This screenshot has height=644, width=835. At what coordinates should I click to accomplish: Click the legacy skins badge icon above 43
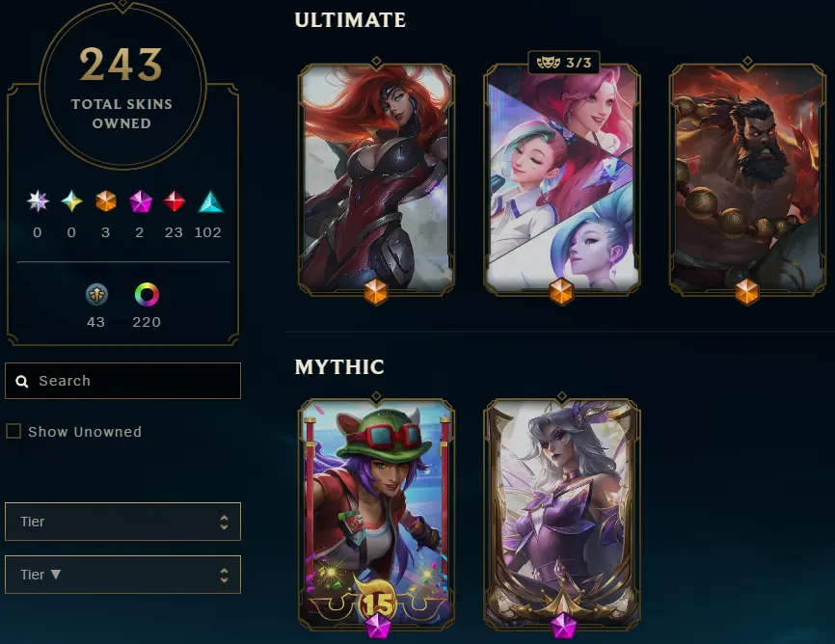(97, 295)
